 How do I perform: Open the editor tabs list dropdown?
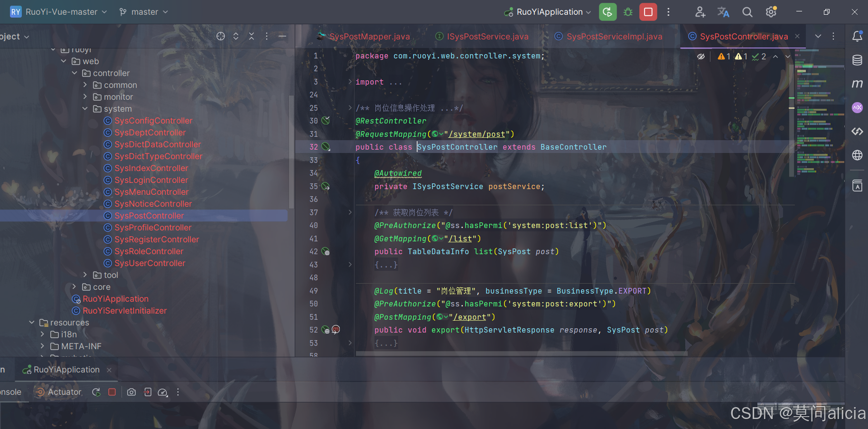pos(818,36)
